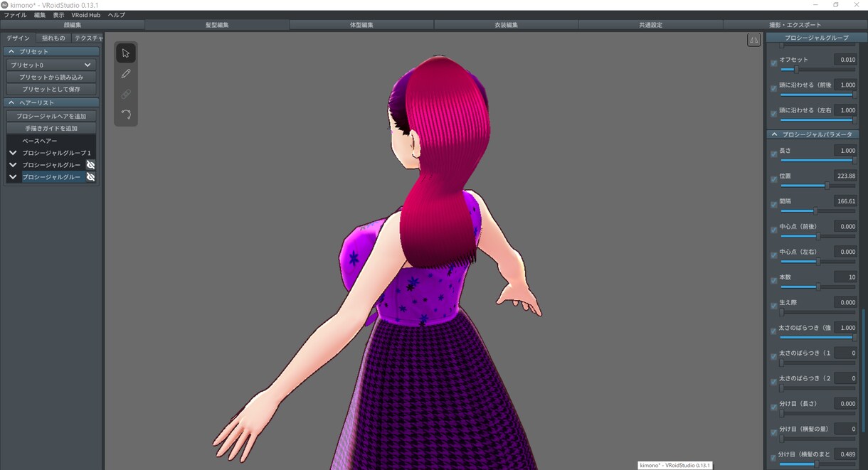Select the control point curve tool
Image resolution: width=868 pixels, height=470 pixels.
(x=126, y=114)
